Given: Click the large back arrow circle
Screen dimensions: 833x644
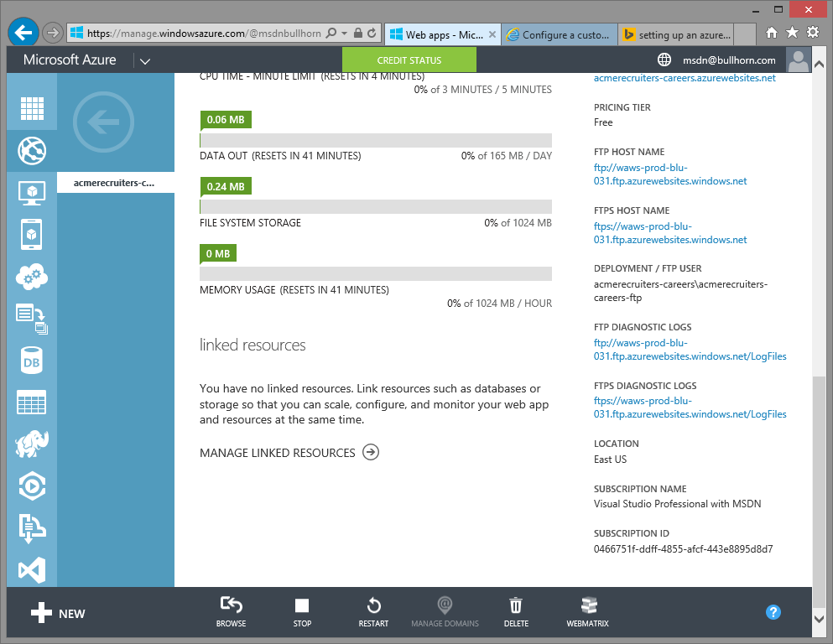Looking at the screenshot, I should pyautogui.click(x=103, y=122).
